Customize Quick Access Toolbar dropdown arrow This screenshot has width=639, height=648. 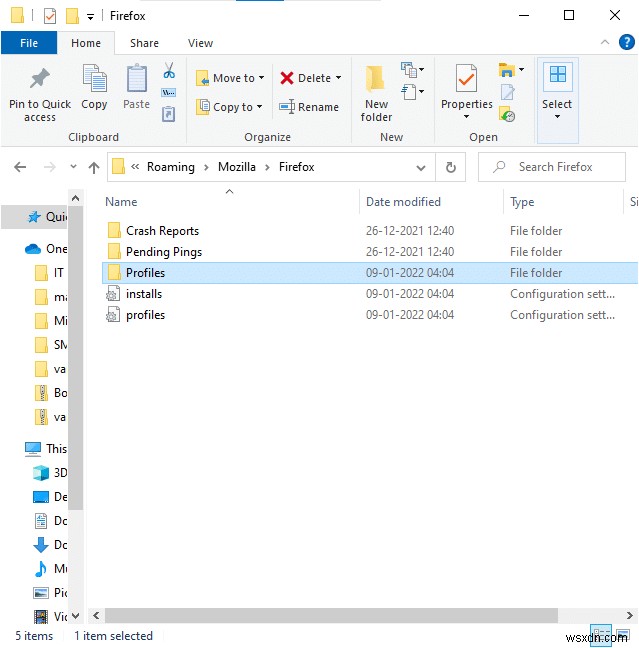click(x=90, y=17)
